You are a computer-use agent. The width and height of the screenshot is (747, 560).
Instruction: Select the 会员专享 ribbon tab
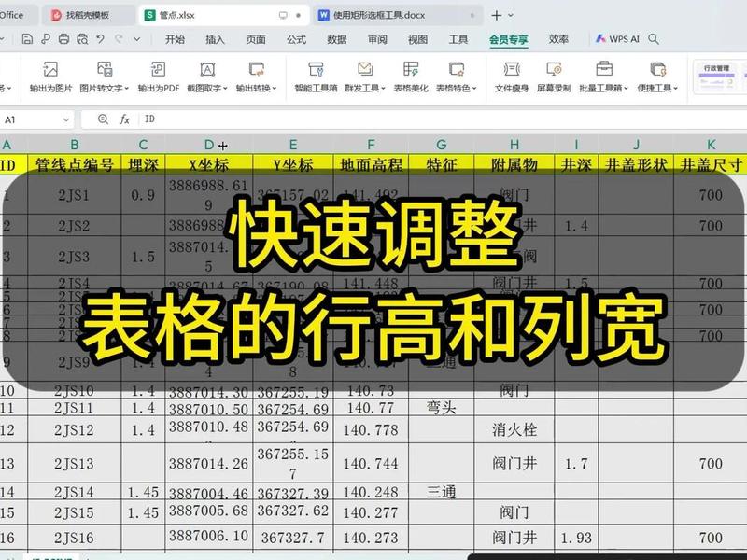(508, 39)
